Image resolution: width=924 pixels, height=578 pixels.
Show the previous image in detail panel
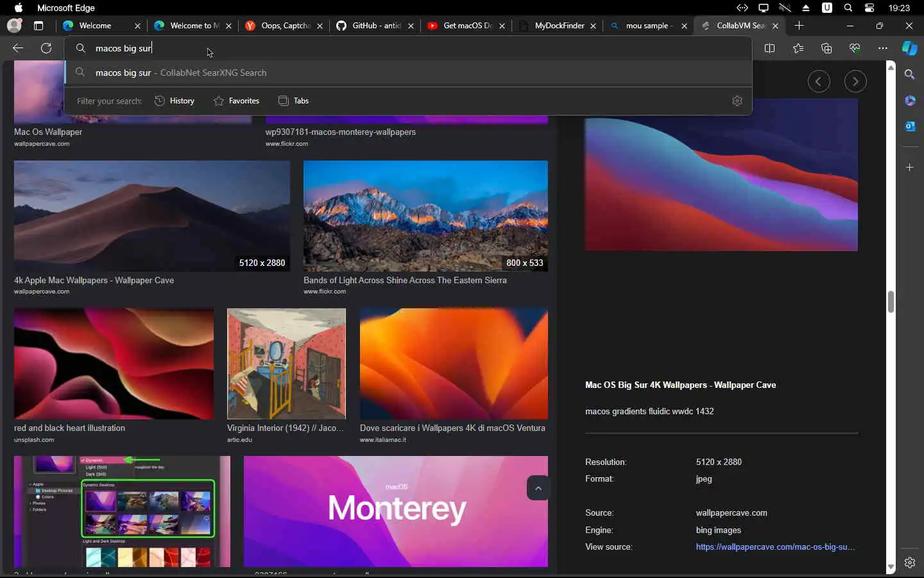tap(818, 82)
